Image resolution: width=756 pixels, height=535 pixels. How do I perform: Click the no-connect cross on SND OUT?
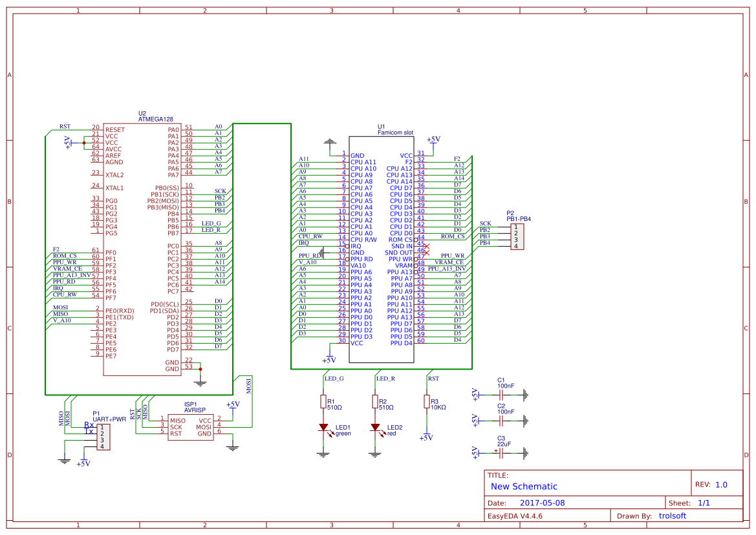tap(426, 253)
